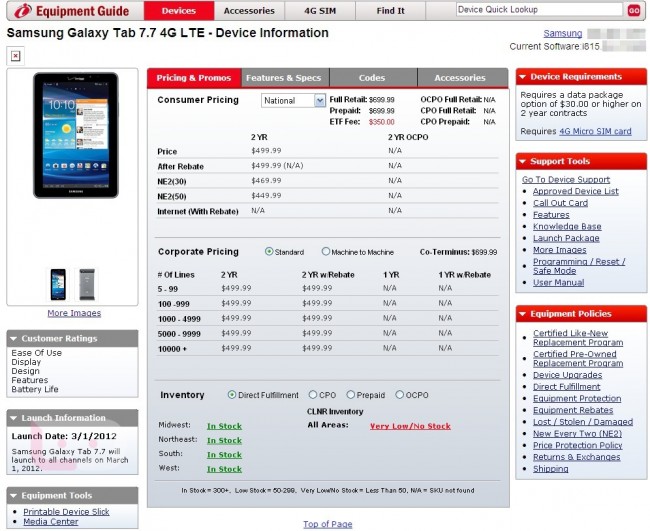Screen dimensions: 650x531
Task: Choose Machine to Machine pricing
Action: click(327, 252)
